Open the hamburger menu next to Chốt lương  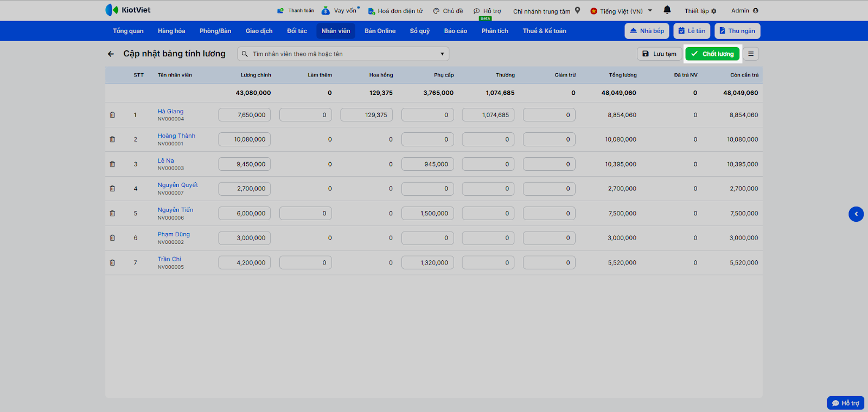point(751,54)
